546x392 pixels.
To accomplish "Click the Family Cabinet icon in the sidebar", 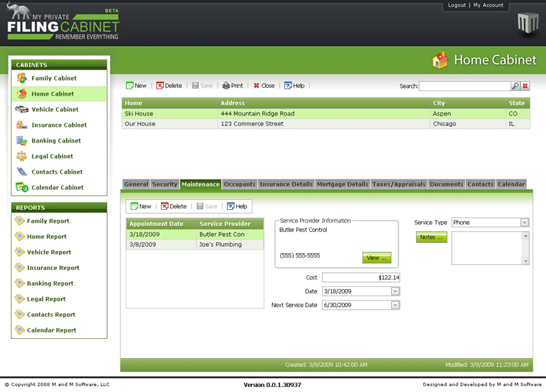I will coord(21,78).
